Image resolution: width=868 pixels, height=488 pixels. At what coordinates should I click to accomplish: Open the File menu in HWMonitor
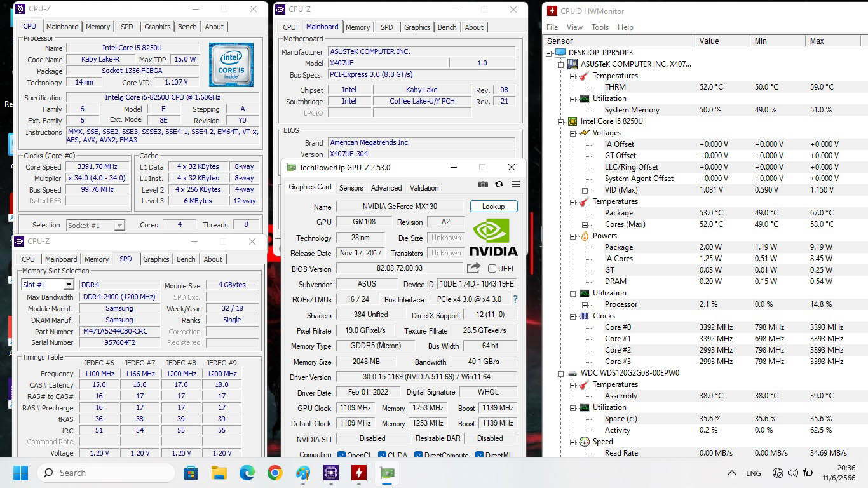[552, 27]
